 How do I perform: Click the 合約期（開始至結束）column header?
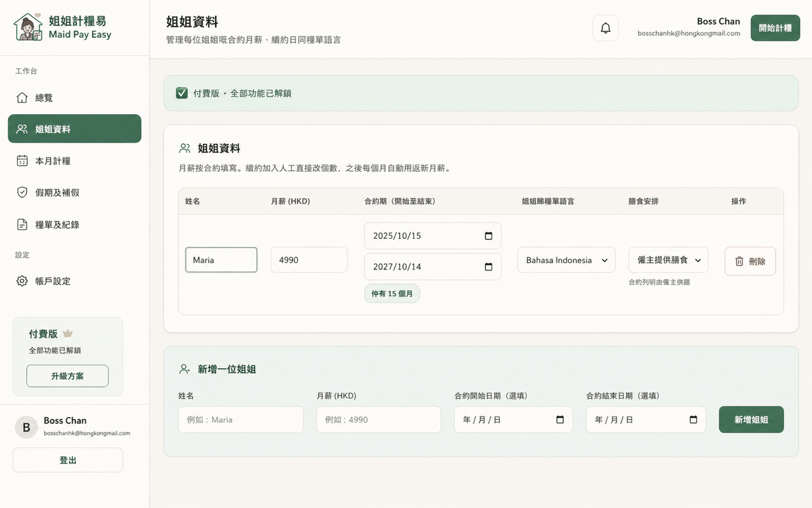pos(400,201)
